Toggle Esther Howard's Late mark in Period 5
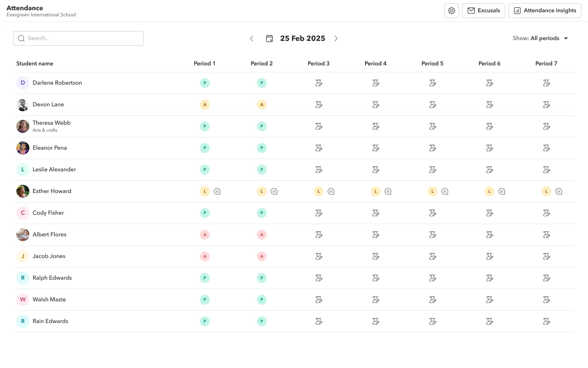Screen dimensions: 588x368 point(432,191)
